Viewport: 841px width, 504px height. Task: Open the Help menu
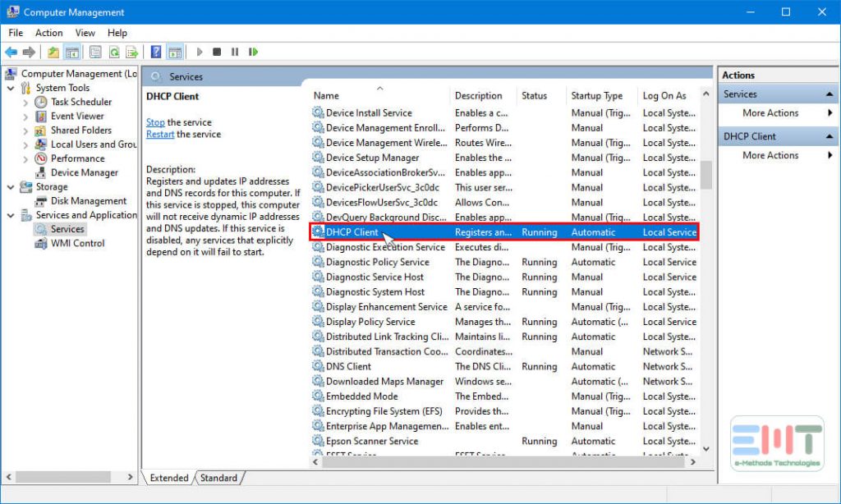pyautogui.click(x=117, y=33)
